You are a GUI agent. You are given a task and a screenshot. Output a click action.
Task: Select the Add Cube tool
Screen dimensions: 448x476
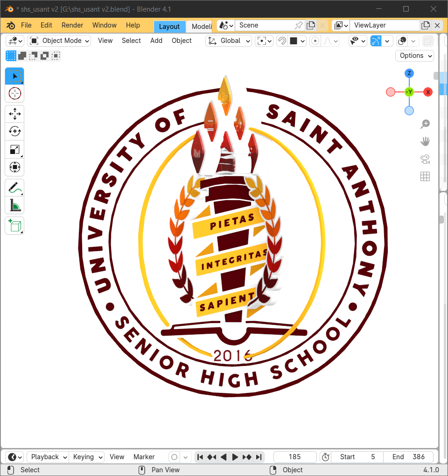[x=14, y=225]
